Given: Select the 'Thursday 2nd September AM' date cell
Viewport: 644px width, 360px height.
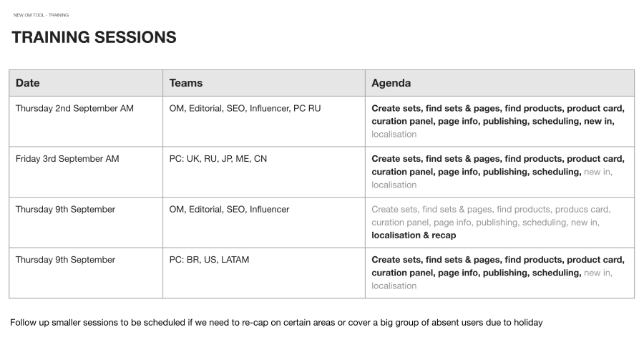Looking at the screenshot, I should tap(74, 109).
